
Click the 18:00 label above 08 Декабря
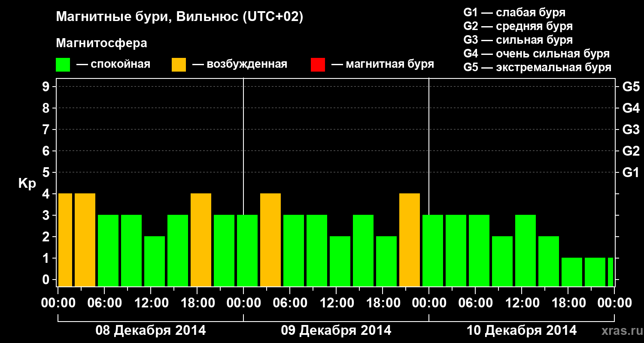197,303
